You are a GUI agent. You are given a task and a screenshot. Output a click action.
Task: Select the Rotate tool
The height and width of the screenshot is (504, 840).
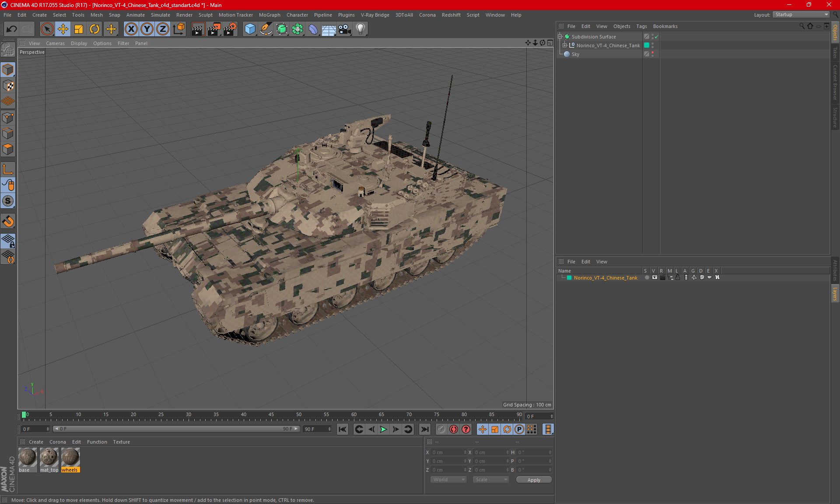pyautogui.click(x=94, y=29)
